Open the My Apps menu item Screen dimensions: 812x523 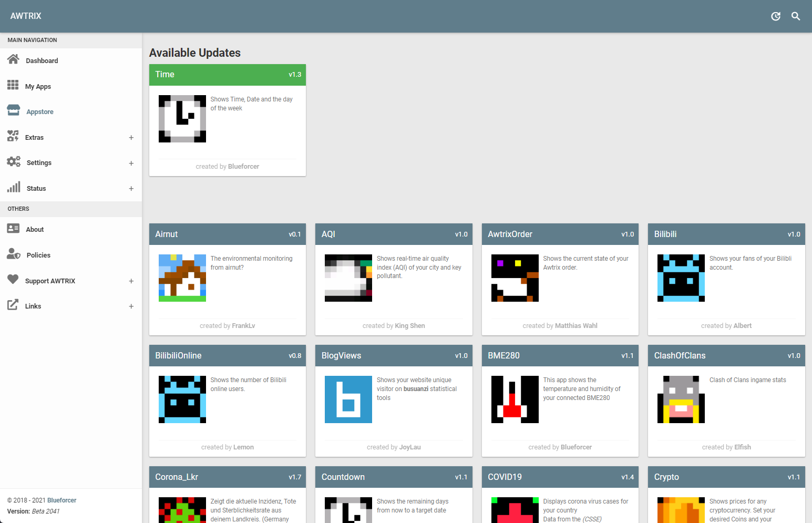pos(38,87)
